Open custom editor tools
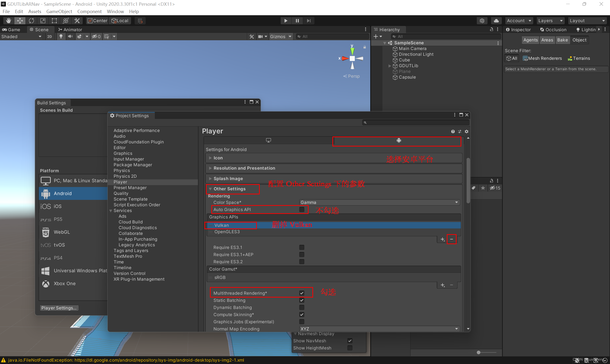Screen dimensions: 610x364 pyautogui.click(x=77, y=20)
